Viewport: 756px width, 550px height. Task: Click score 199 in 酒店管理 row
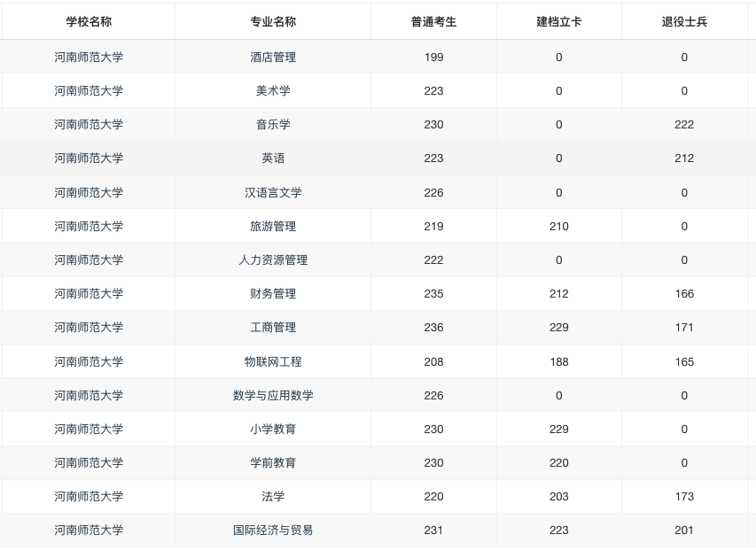click(x=433, y=58)
